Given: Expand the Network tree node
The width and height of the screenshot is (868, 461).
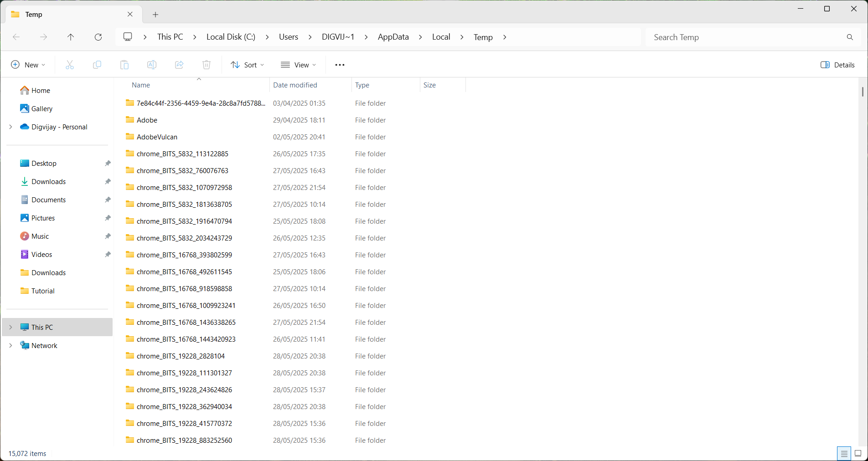Looking at the screenshot, I should tap(10, 345).
